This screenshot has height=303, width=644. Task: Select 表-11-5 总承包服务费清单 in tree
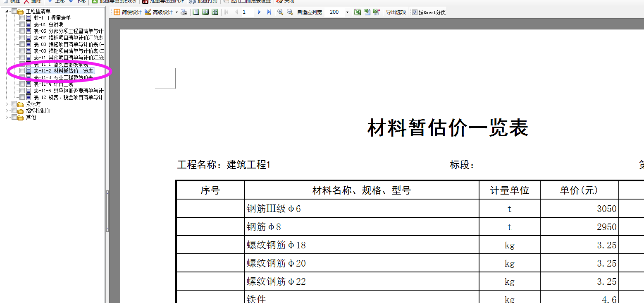coord(69,91)
